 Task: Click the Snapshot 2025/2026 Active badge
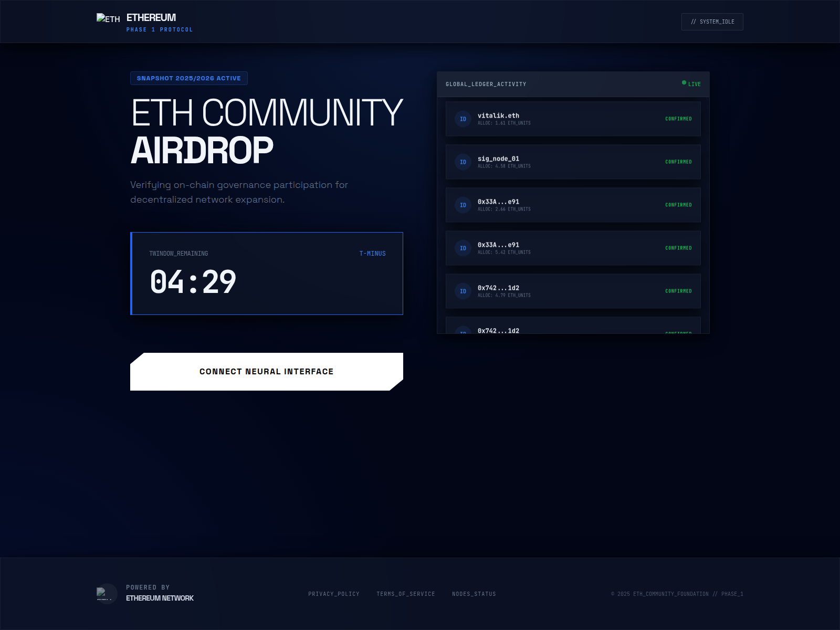189,78
